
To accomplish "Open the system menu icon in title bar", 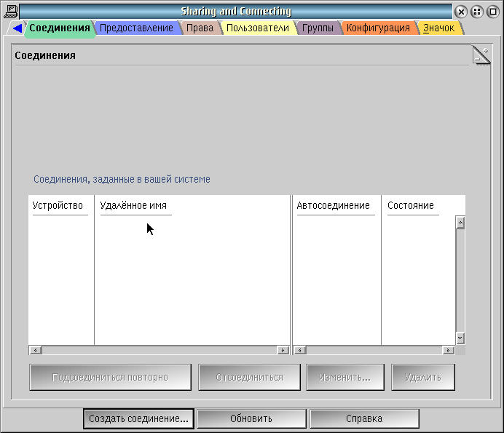I will pos(10,11).
